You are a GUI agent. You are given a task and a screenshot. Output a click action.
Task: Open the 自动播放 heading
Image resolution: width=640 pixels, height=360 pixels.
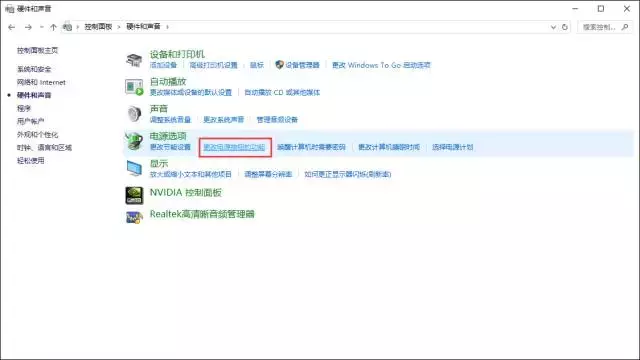pyautogui.click(x=168, y=82)
